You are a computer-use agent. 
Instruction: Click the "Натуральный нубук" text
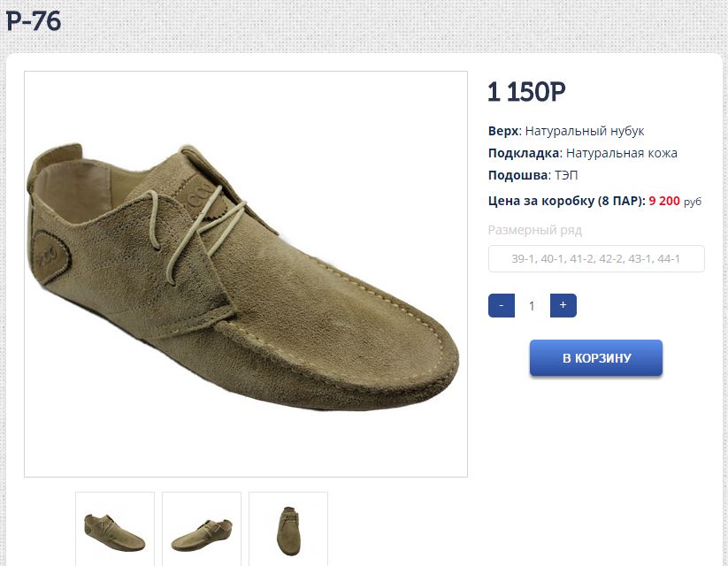(x=585, y=131)
